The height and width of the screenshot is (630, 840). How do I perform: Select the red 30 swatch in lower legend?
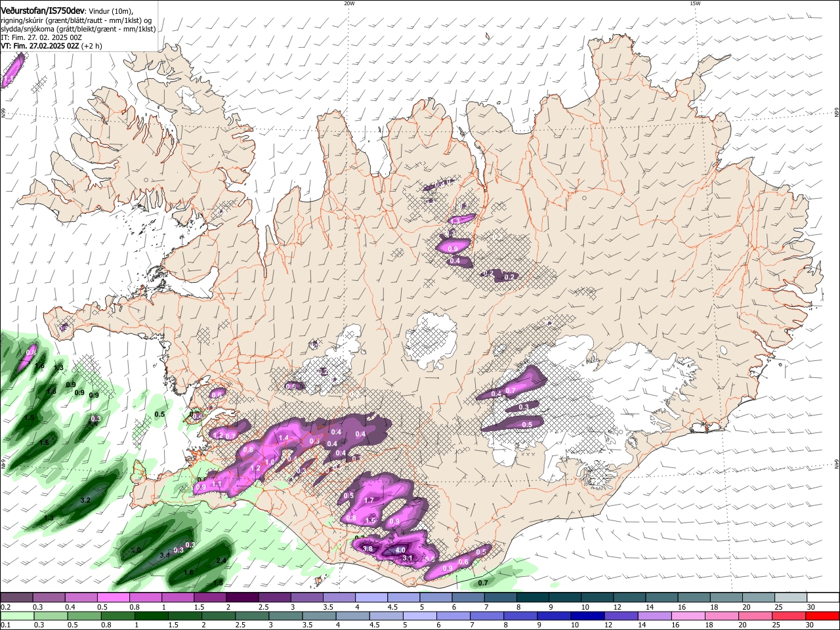(x=822, y=616)
